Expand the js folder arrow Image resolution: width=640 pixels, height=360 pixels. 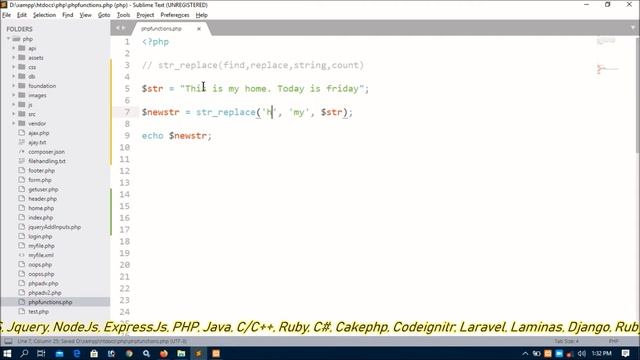[13, 104]
